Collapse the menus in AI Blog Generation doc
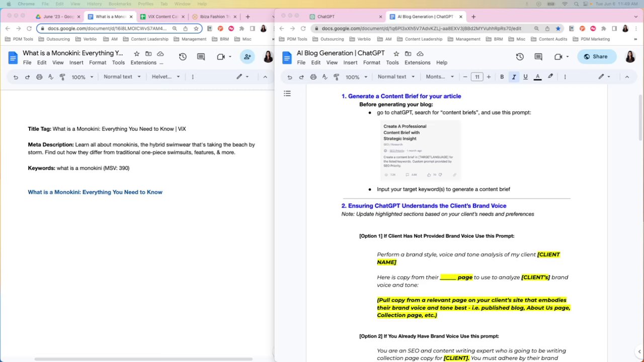Image resolution: width=644 pixels, height=362 pixels. point(627,77)
